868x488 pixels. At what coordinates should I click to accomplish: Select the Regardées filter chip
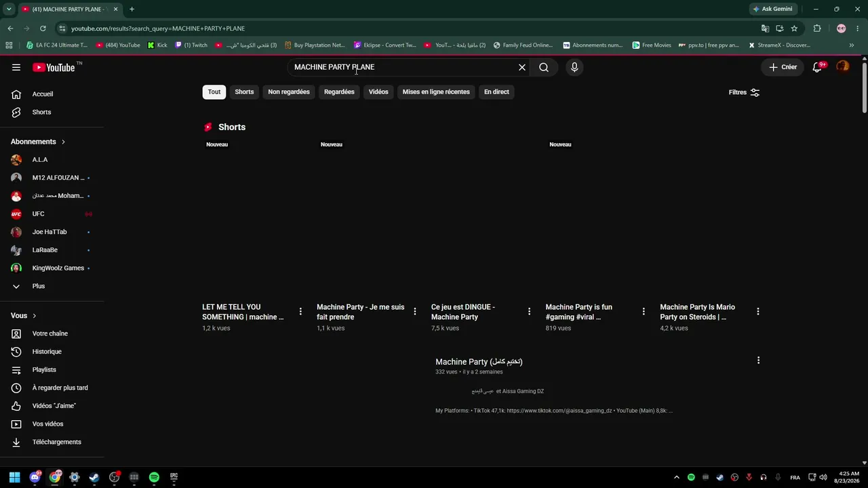[339, 92]
